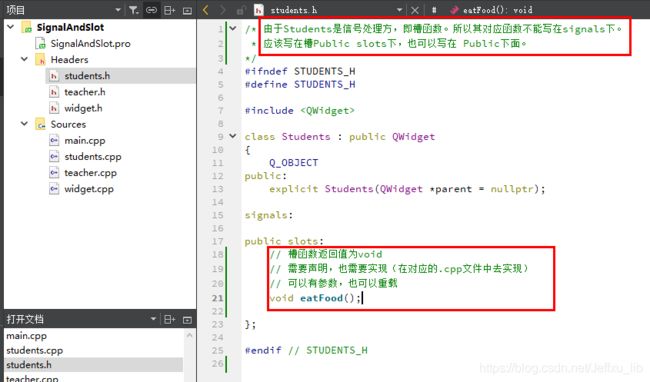Click the #include <QWidget> line
This screenshot has width=650, height=382.
(x=300, y=111)
